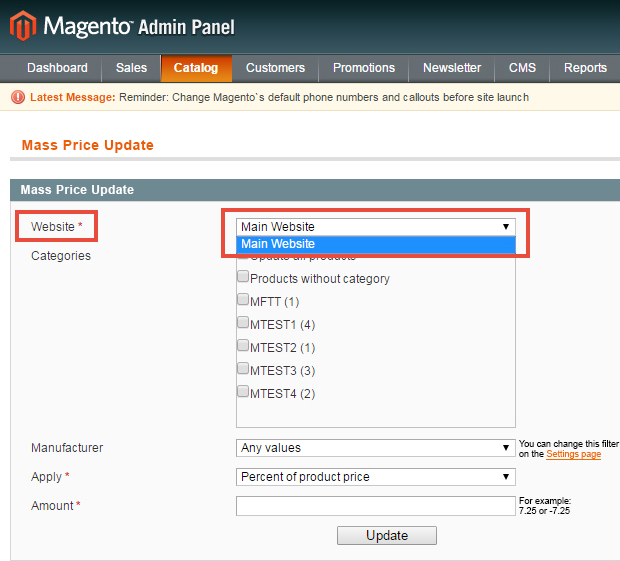Click the Mass Price Update page heading
Screen dimensions: 620x561
click(x=88, y=145)
